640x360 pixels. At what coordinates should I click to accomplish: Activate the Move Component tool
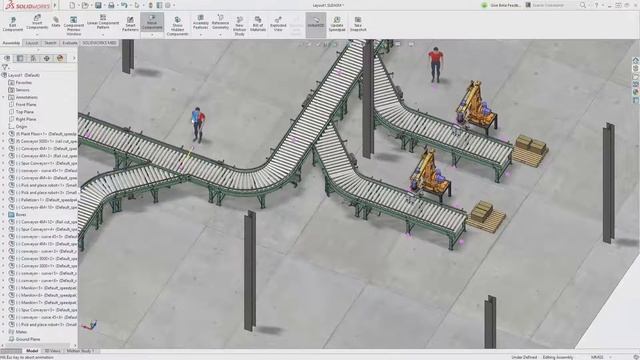(152, 22)
